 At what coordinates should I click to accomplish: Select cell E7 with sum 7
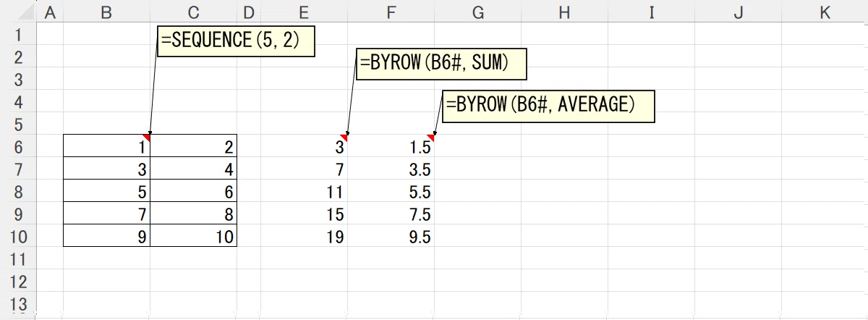coord(305,169)
